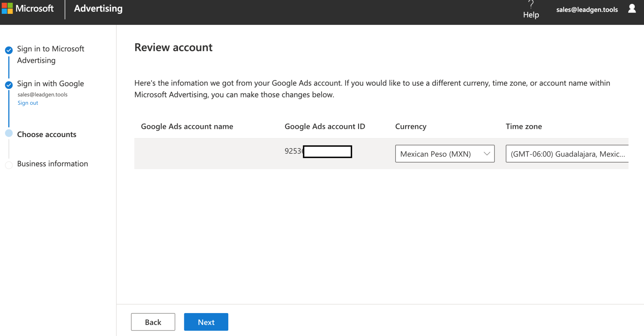Expand the Currency chevron arrow
Viewport: 644px width, 336px height.
487,154
